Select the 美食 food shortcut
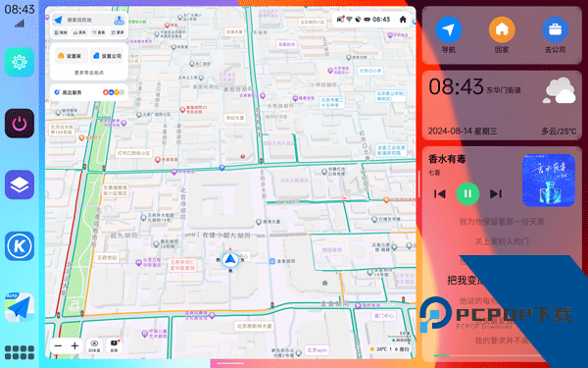The image size is (588, 368). click(99, 32)
